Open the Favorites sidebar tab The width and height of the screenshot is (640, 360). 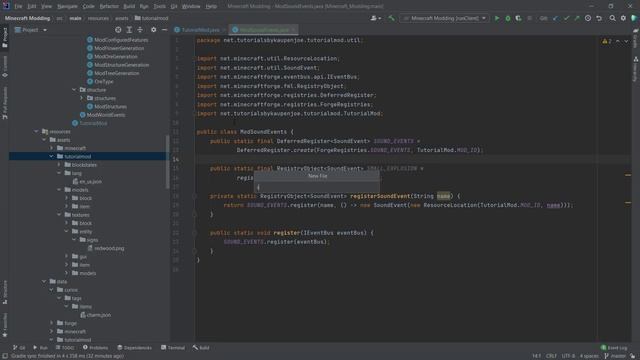pyautogui.click(x=5, y=325)
